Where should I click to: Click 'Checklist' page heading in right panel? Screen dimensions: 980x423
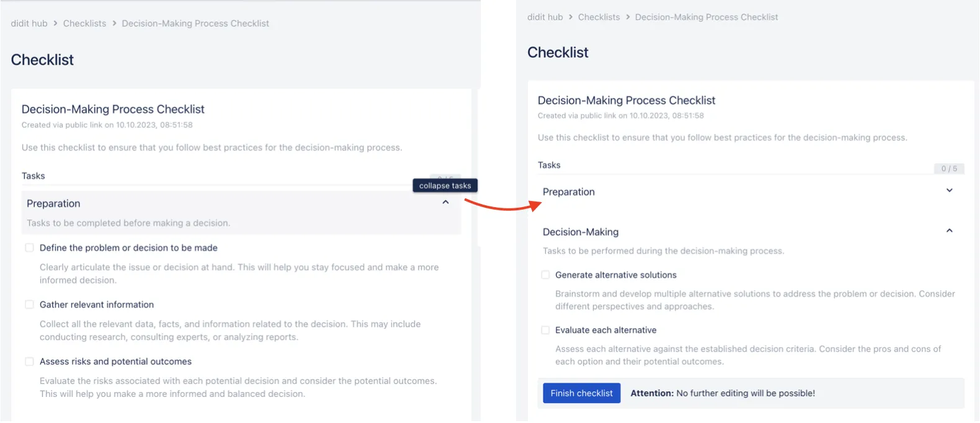(x=558, y=53)
